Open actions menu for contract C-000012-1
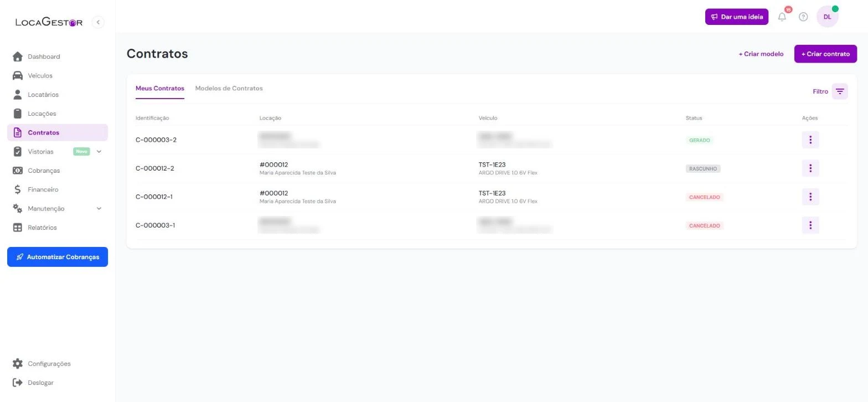 coord(810,197)
